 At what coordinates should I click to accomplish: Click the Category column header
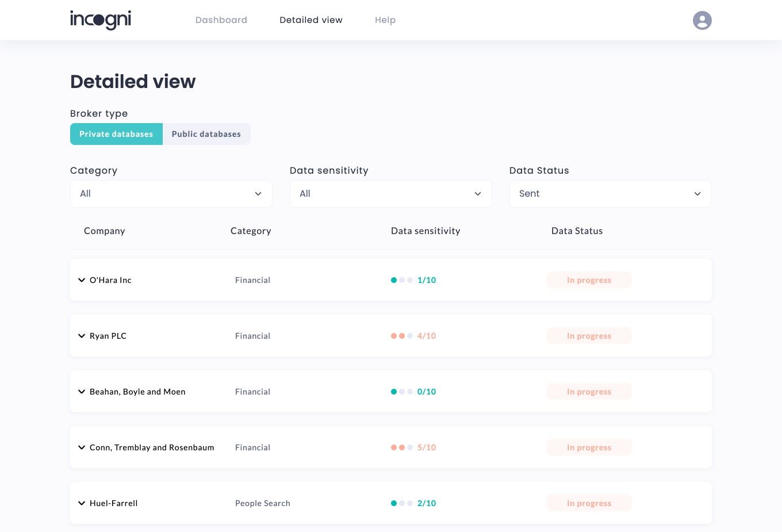point(251,231)
